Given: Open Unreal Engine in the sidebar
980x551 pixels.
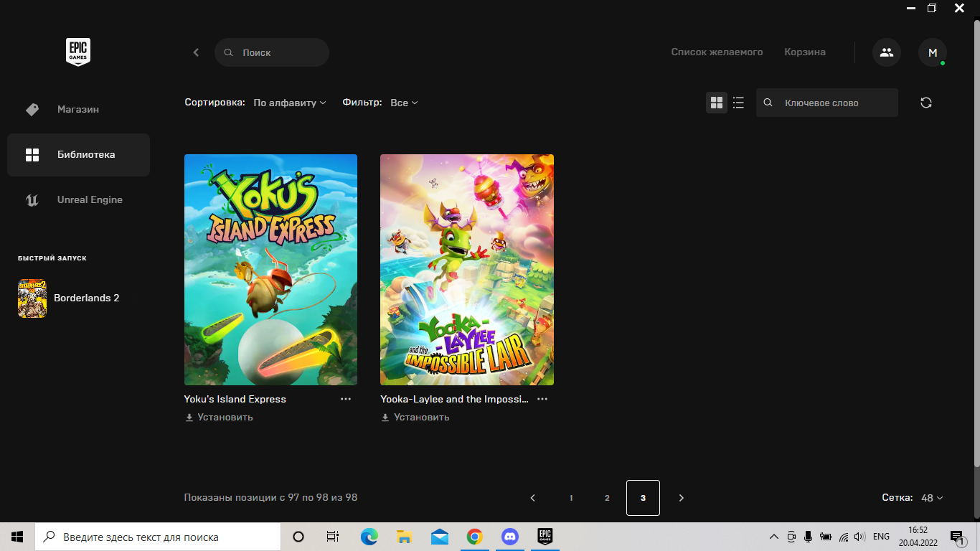Looking at the screenshot, I should click(78, 200).
